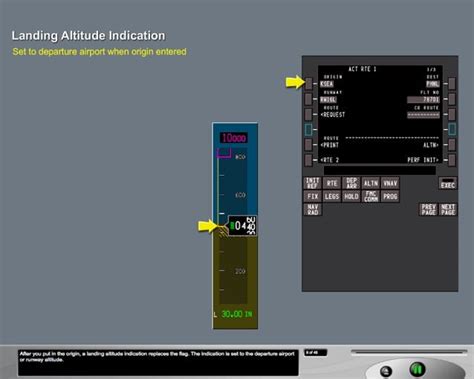Push the line select key beside PHNL destination

coord(452,83)
